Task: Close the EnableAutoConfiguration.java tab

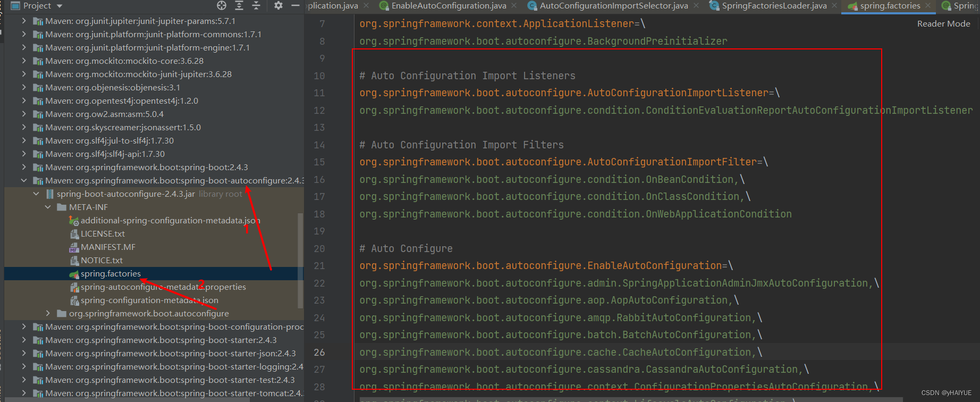Action: [514, 6]
